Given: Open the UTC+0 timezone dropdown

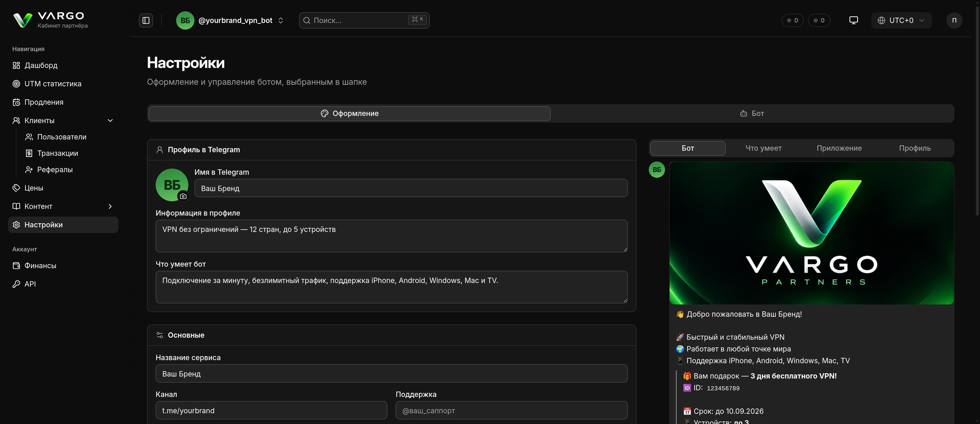Looking at the screenshot, I should click(901, 20).
